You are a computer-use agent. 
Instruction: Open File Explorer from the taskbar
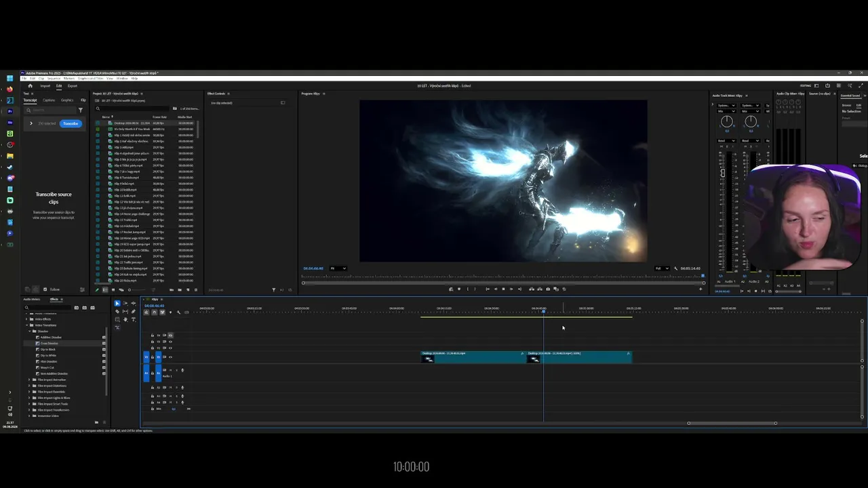(9, 156)
